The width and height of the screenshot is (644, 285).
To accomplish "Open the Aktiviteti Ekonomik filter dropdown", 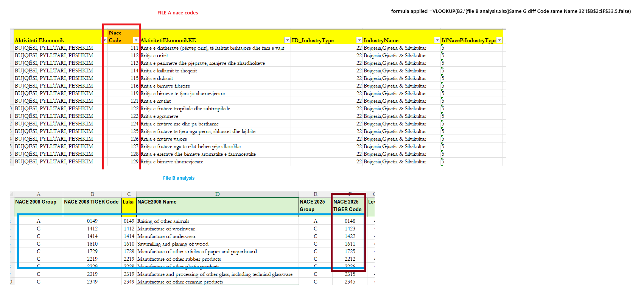I will [104, 40].
